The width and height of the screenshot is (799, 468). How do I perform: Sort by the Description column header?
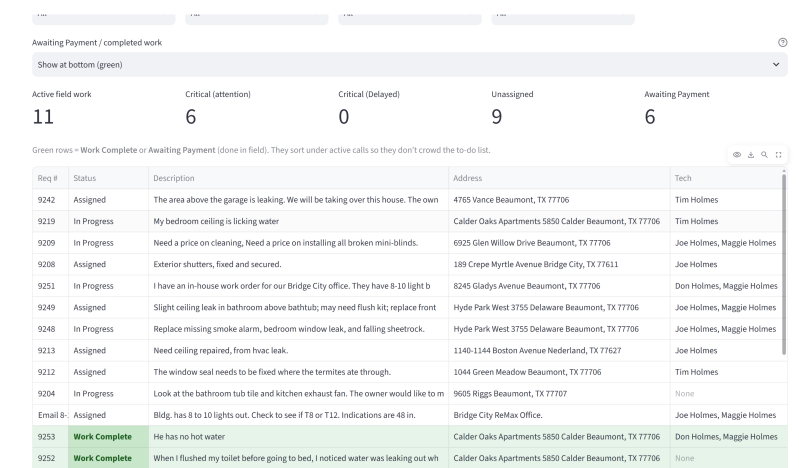pos(299,178)
